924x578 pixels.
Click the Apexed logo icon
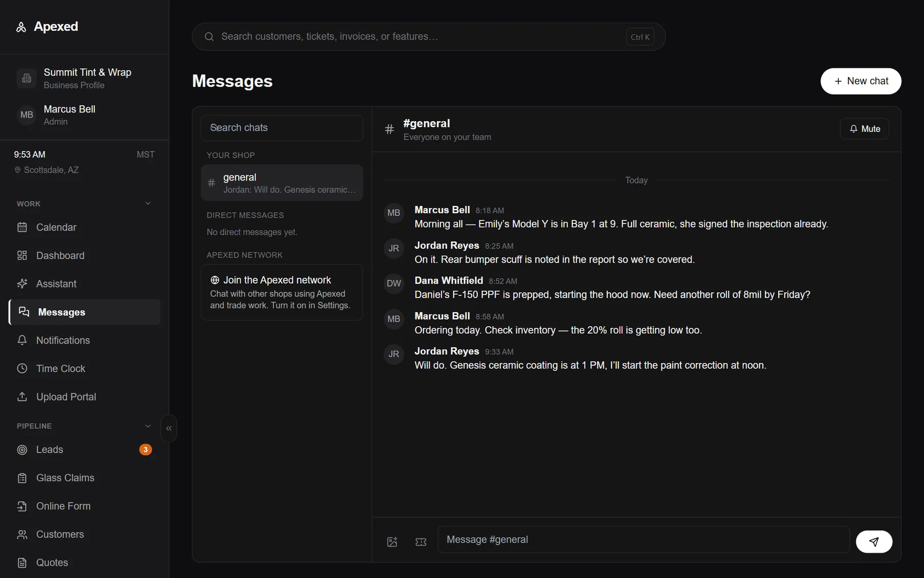tap(21, 27)
